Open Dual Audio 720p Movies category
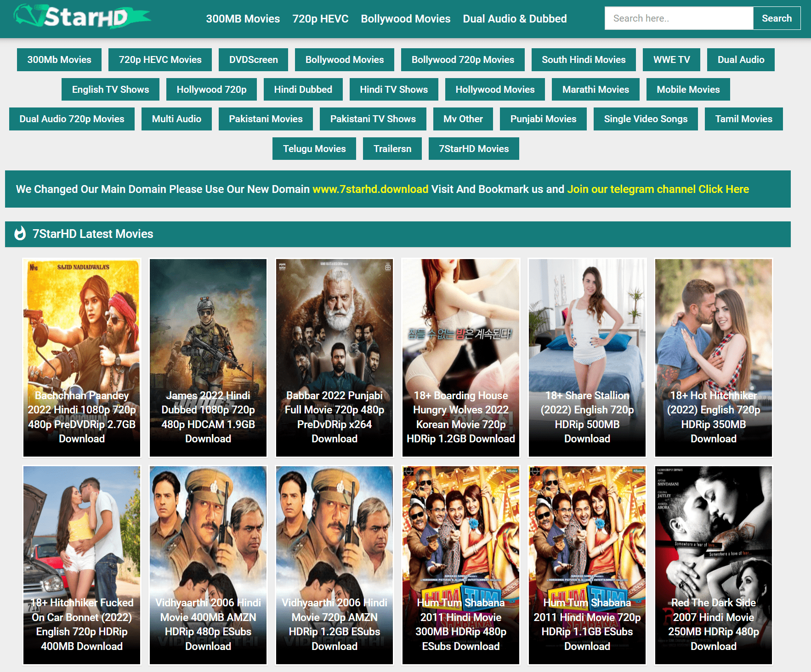This screenshot has width=811, height=672. tap(72, 119)
